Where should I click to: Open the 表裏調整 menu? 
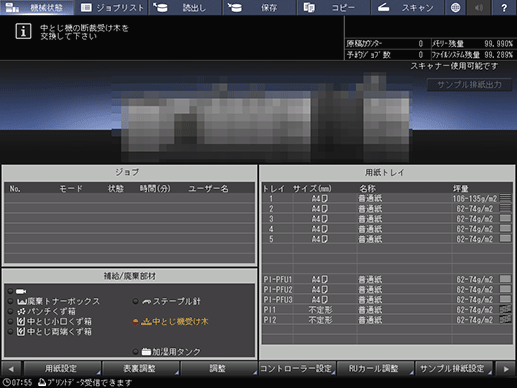140,369
